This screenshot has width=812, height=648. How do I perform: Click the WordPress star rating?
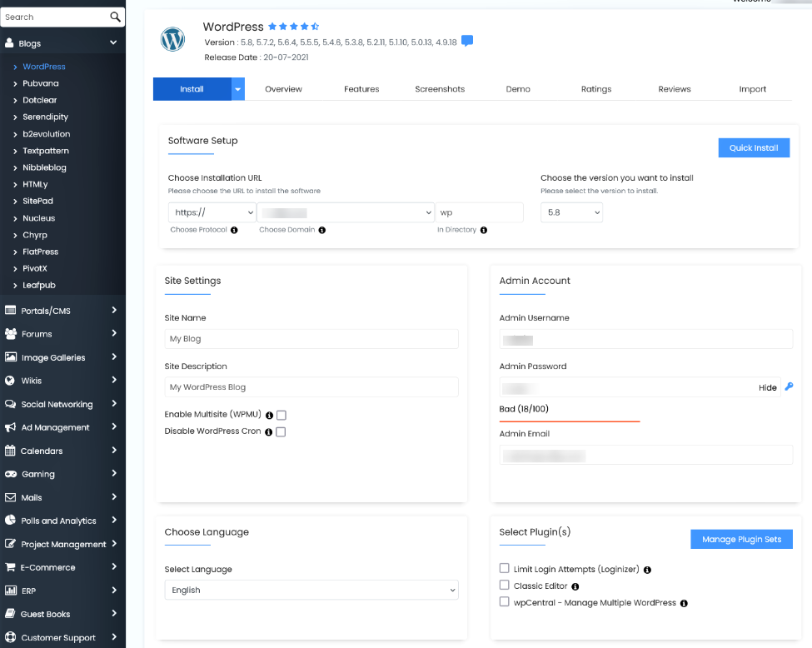293,27
